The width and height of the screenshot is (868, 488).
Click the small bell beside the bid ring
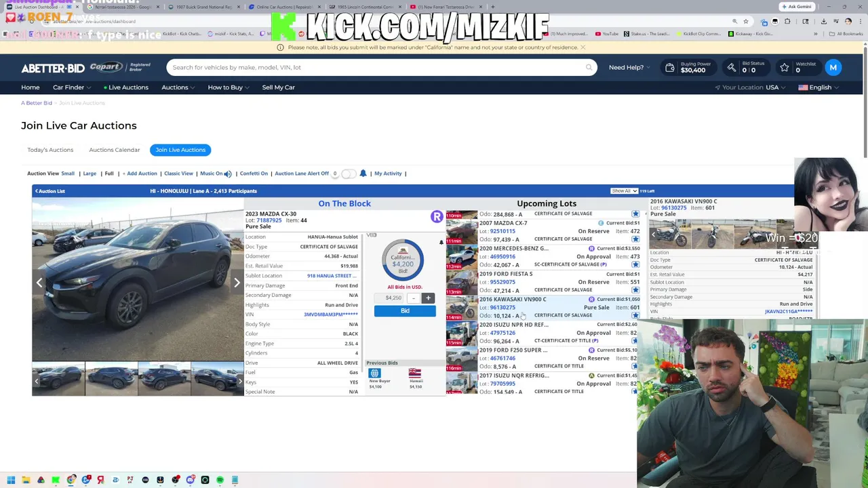[441, 242]
